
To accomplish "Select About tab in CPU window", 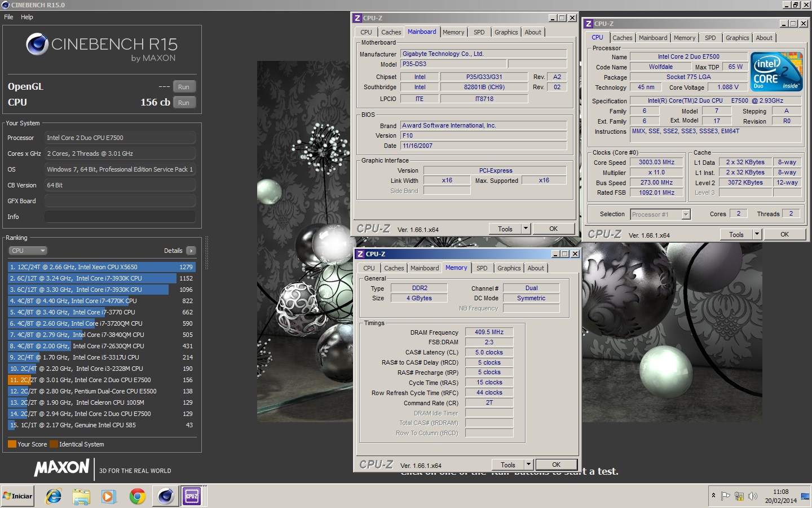I will point(764,38).
